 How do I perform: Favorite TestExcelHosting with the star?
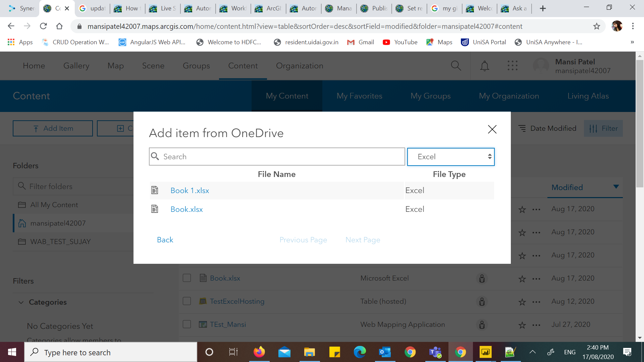[x=522, y=302]
